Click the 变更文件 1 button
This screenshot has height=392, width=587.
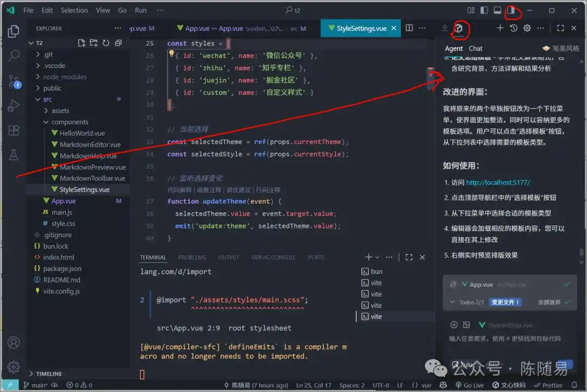(x=505, y=302)
